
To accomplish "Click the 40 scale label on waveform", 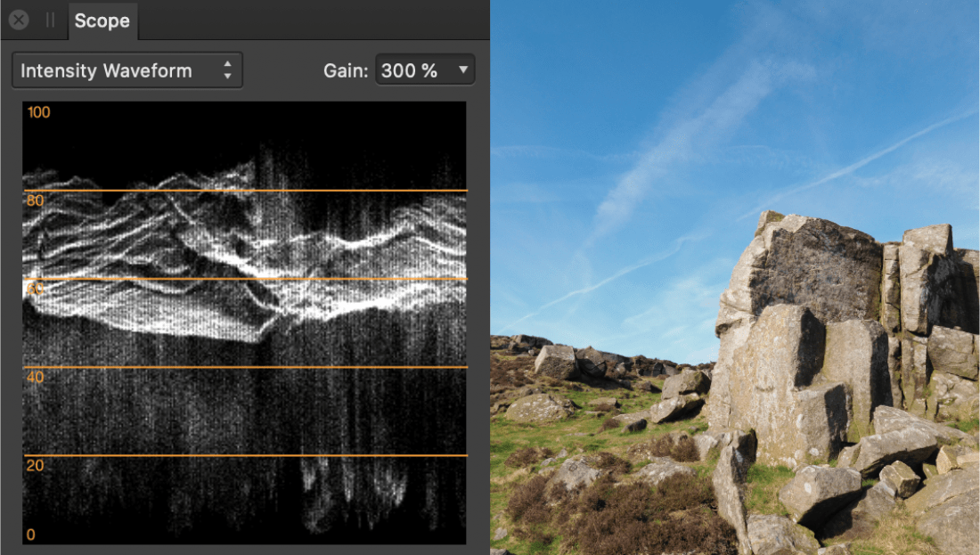I will (35, 377).
